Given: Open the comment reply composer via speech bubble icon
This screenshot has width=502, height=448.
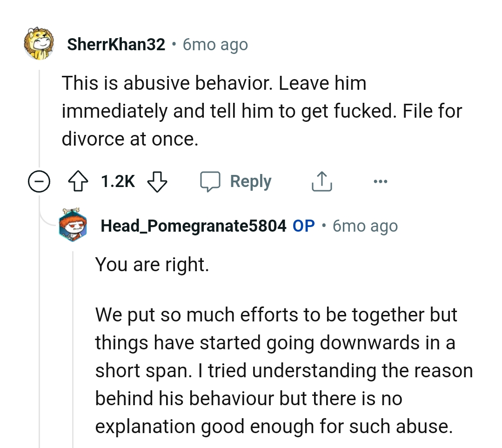Looking at the screenshot, I should [212, 181].
